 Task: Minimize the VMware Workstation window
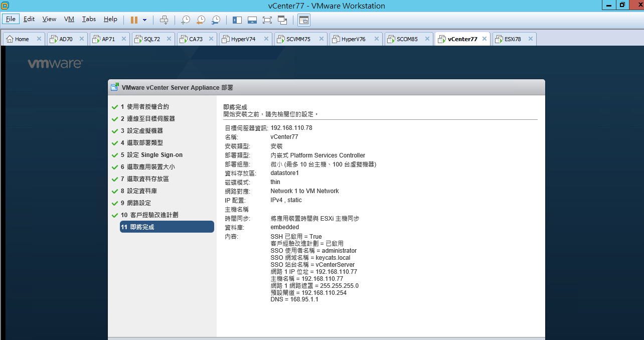click(x=608, y=5)
